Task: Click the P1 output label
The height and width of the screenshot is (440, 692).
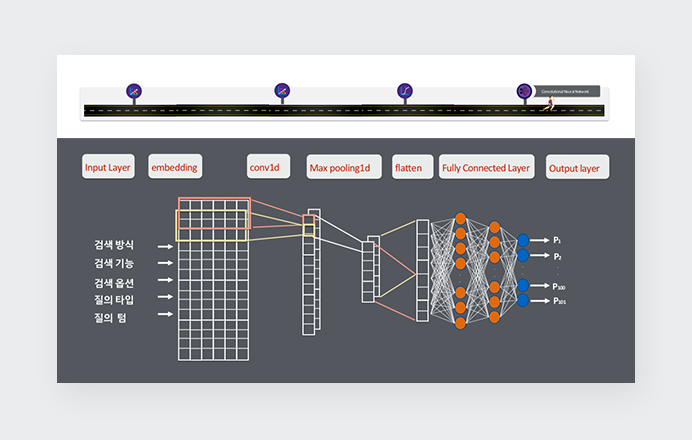Action: 557,241
